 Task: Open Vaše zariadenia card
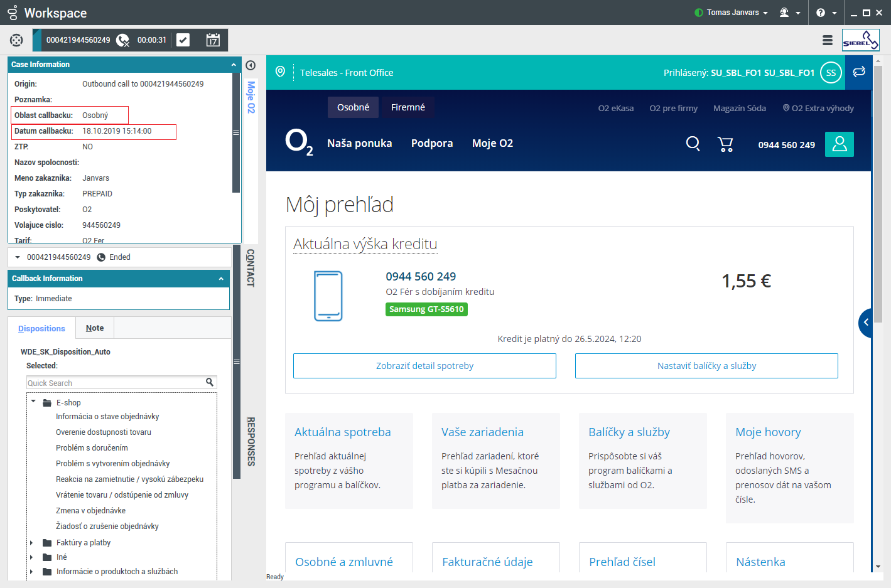click(x=496, y=461)
